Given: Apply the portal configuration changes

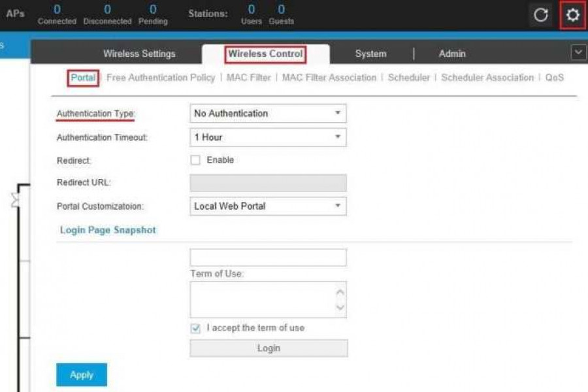Looking at the screenshot, I should 81,374.
